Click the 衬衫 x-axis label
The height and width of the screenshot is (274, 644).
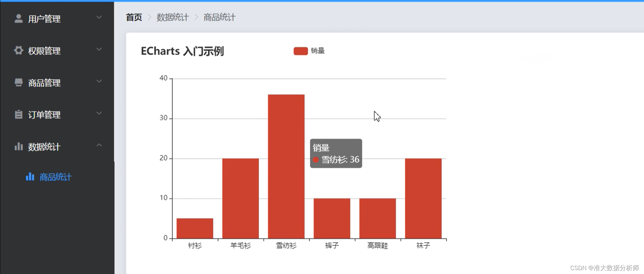click(x=195, y=245)
